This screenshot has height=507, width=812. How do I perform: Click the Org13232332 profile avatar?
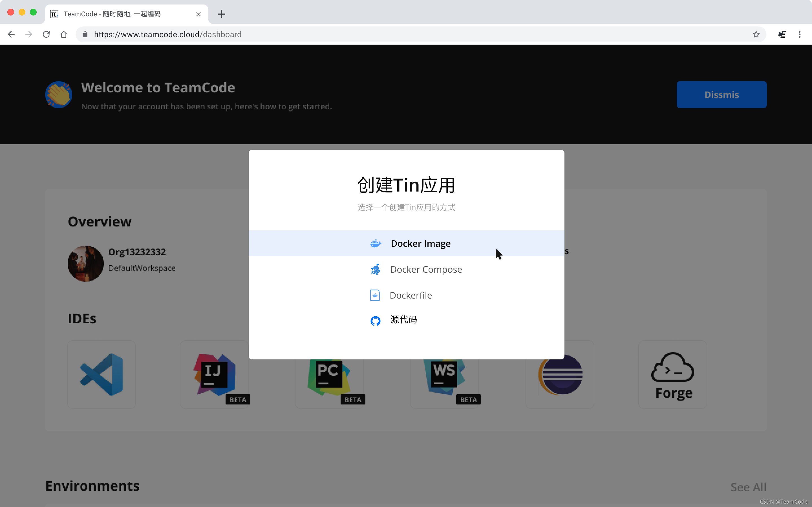pyautogui.click(x=85, y=263)
